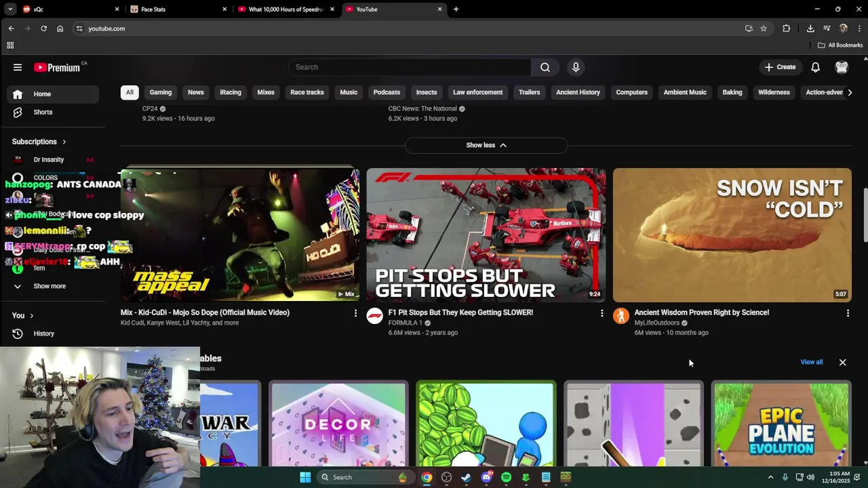The height and width of the screenshot is (488, 868).
Task: Bookmark this page with the star
Action: click(x=764, y=28)
